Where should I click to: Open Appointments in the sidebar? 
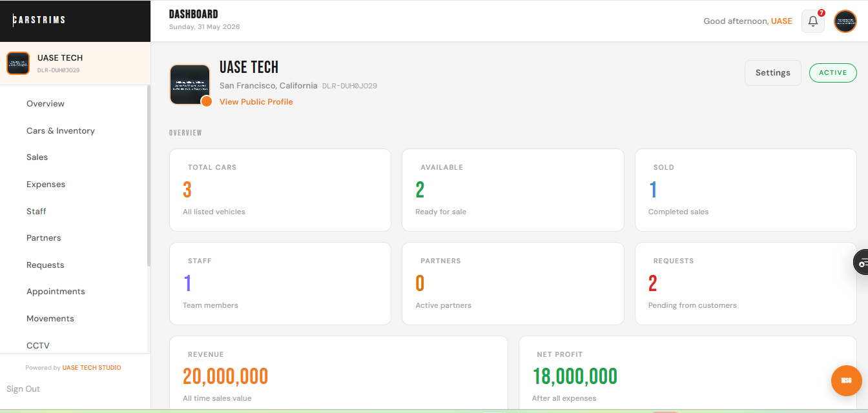tap(56, 292)
